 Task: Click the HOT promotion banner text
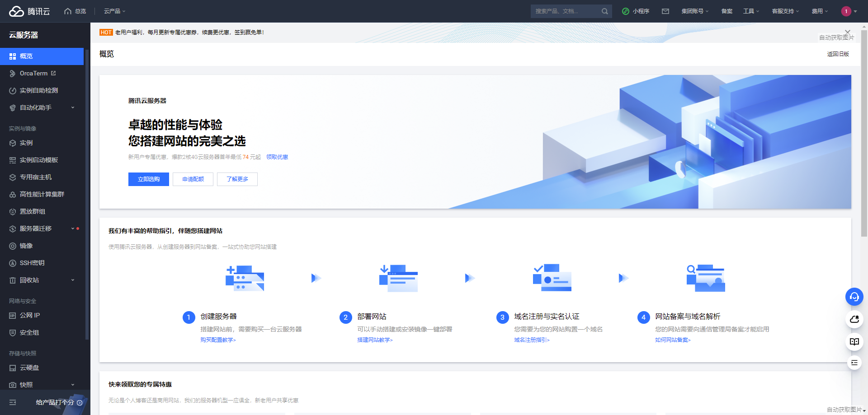tap(189, 33)
